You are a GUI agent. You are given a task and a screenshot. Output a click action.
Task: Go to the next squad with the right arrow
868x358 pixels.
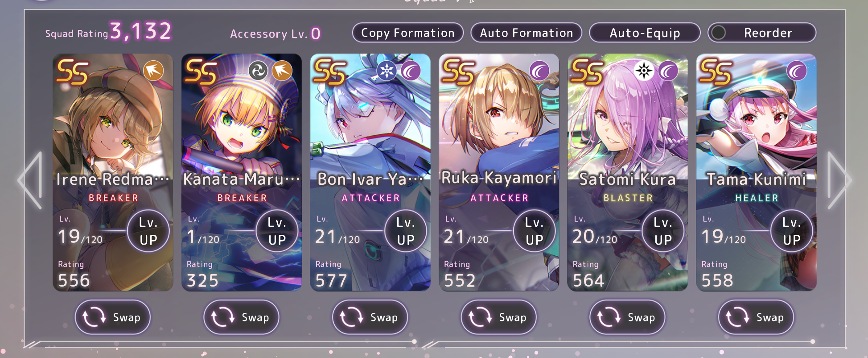[839, 180]
